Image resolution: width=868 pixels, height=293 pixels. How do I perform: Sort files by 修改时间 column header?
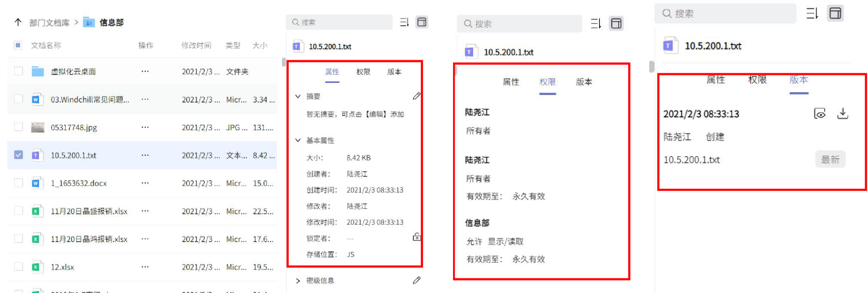click(x=196, y=46)
